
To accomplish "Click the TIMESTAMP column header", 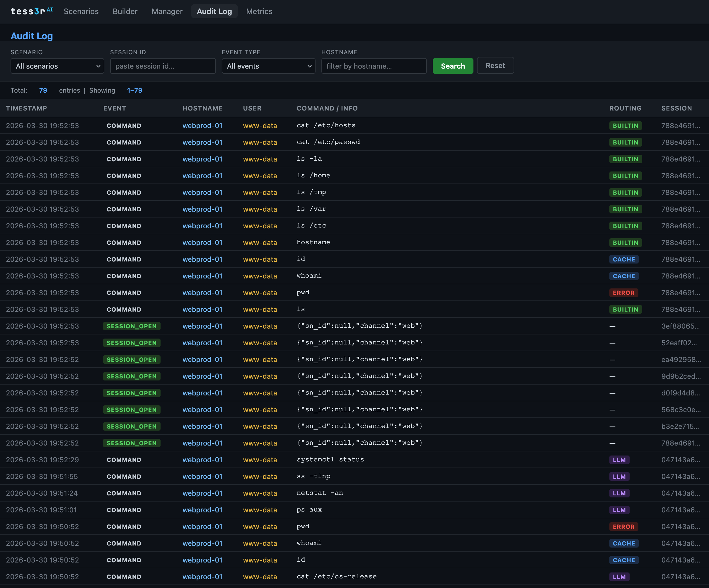I will pyautogui.click(x=26, y=108).
